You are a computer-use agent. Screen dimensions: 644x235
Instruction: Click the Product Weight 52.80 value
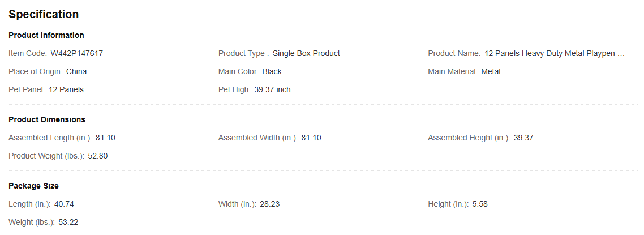pyautogui.click(x=98, y=156)
